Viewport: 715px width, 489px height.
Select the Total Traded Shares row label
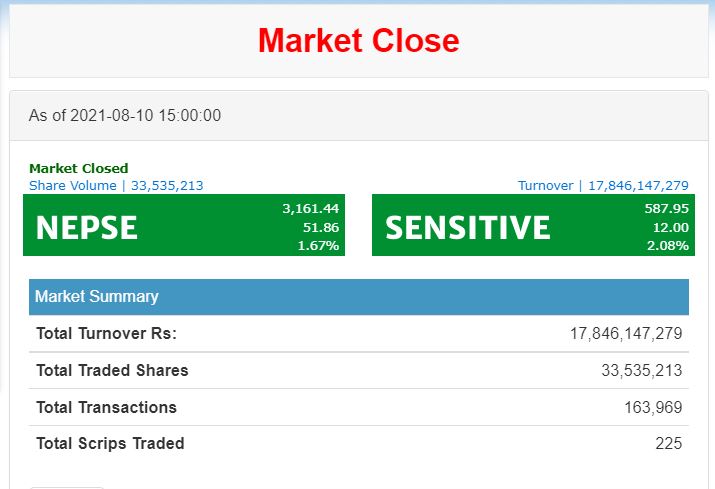tap(112, 370)
